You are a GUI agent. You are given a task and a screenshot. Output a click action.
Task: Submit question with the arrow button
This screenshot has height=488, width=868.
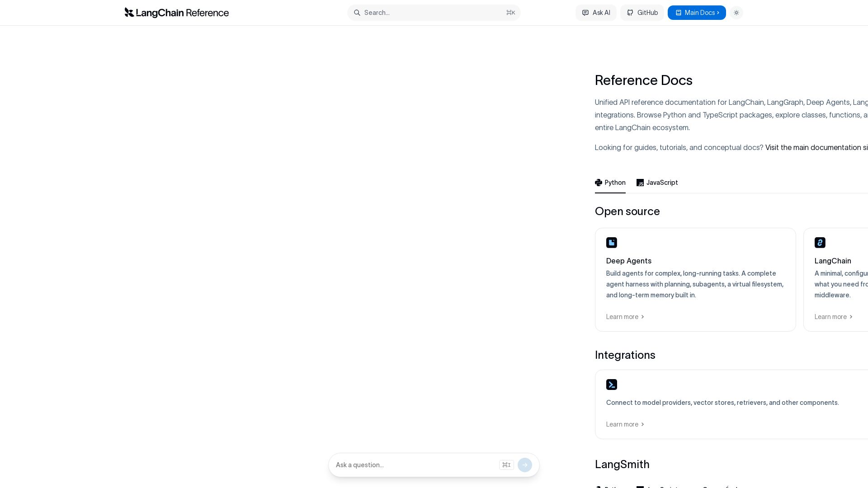click(x=525, y=465)
